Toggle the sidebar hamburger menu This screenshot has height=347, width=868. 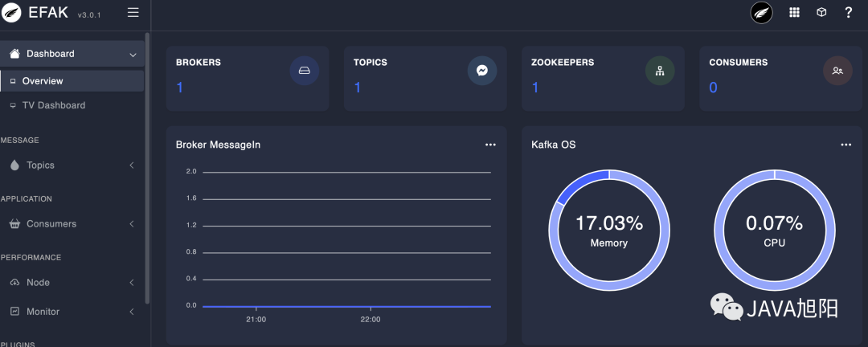(x=133, y=12)
